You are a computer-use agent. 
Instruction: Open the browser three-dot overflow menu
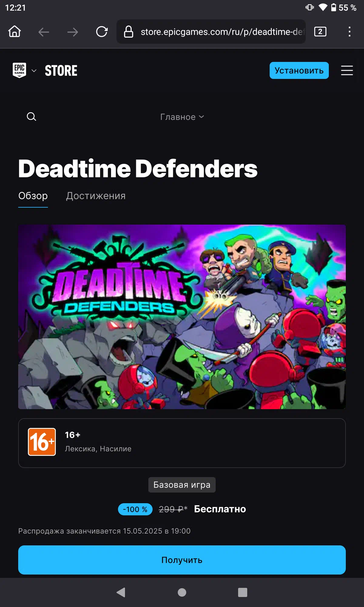pos(349,32)
